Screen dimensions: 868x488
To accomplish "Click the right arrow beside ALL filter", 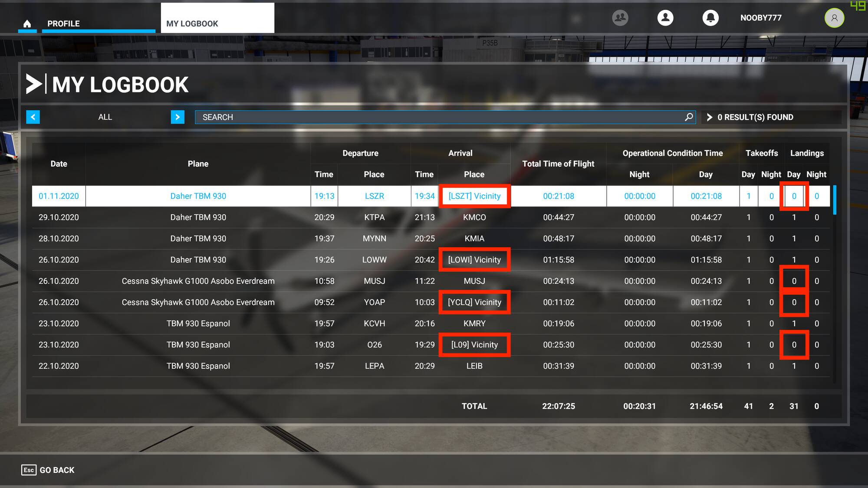I will click(177, 117).
